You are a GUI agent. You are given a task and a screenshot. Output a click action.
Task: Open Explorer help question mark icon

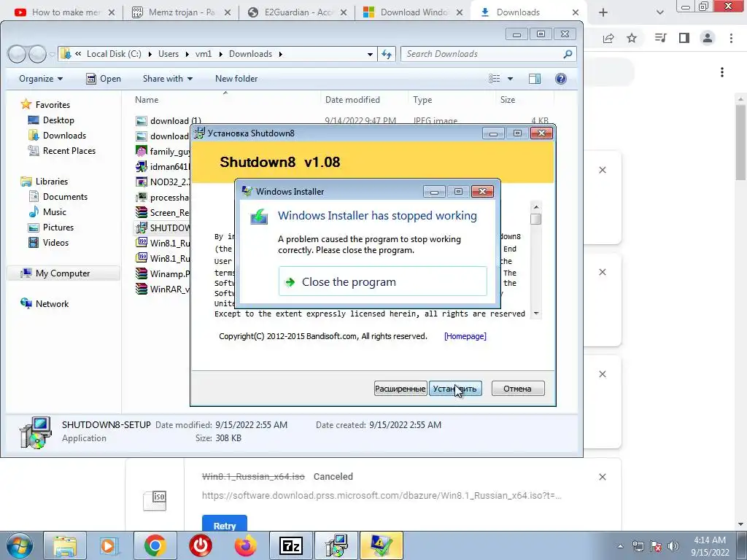click(x=561, y=79)
